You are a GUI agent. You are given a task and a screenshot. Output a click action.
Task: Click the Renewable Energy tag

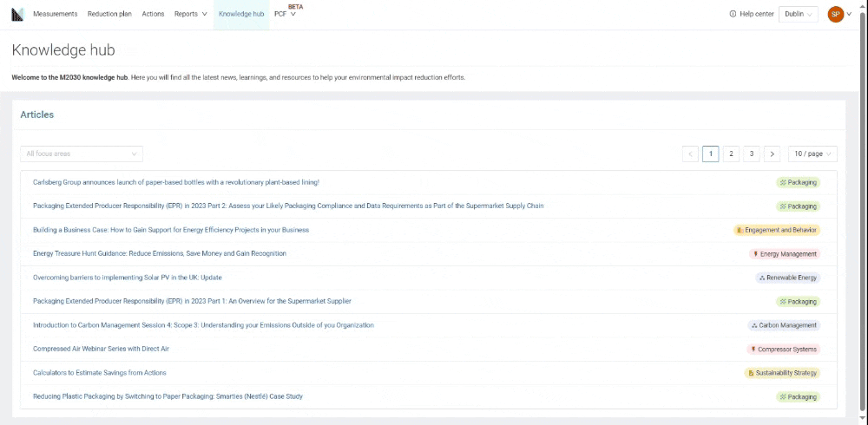(x=788, y=278)
